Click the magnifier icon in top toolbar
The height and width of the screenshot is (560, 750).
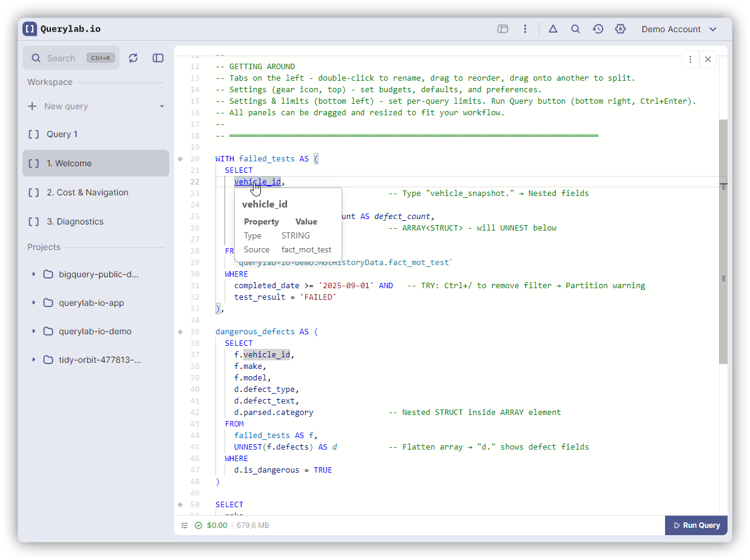point(575,29)
